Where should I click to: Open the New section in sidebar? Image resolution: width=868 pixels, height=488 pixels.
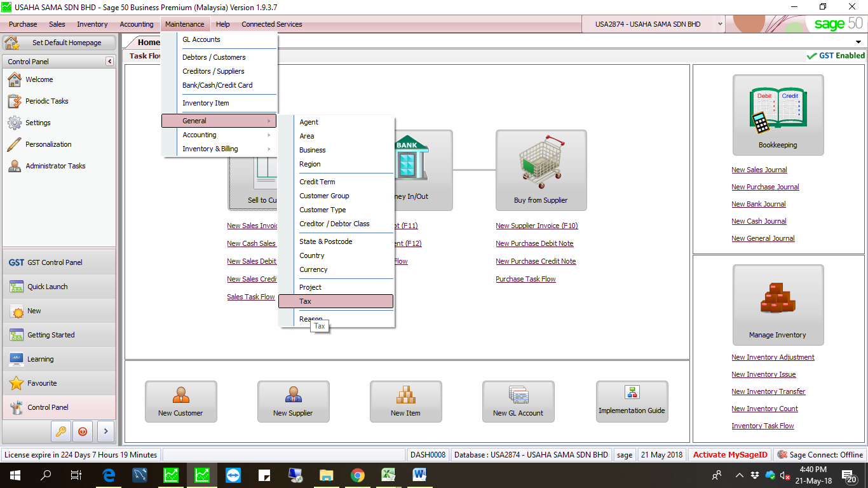(59, 311)
